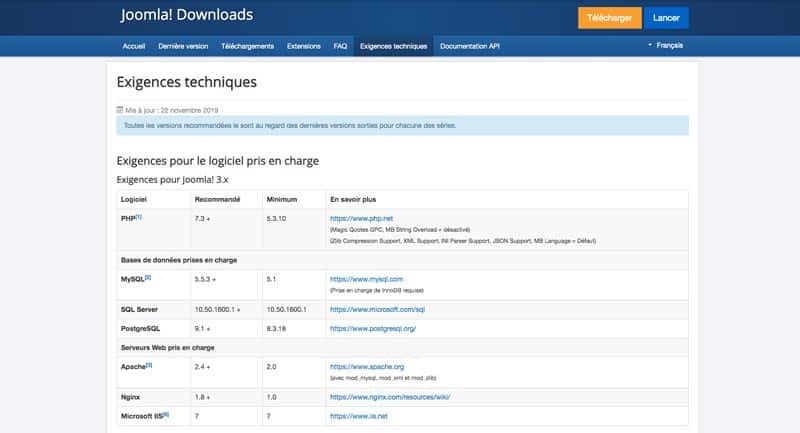Open the https://www.mysql.com link

(x=366, y=279)
